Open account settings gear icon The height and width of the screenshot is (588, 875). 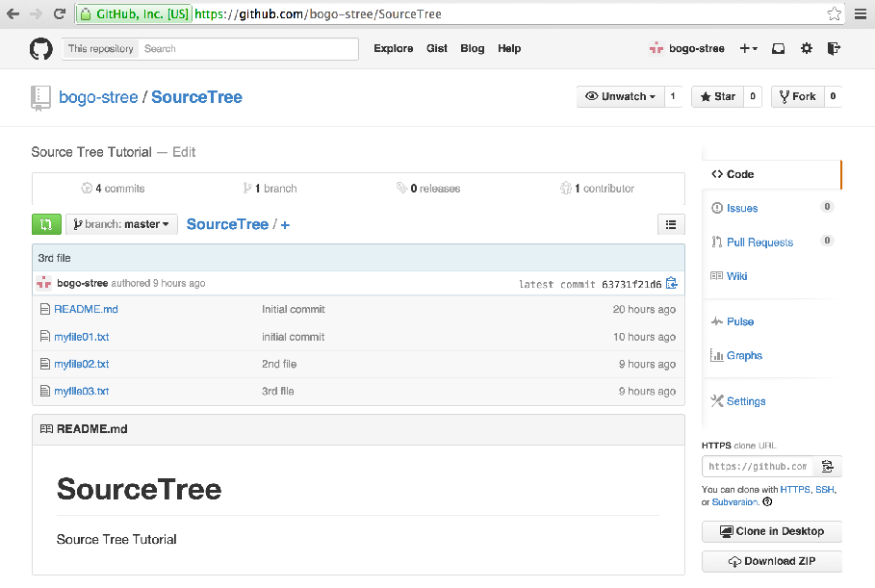coord(807,48)
